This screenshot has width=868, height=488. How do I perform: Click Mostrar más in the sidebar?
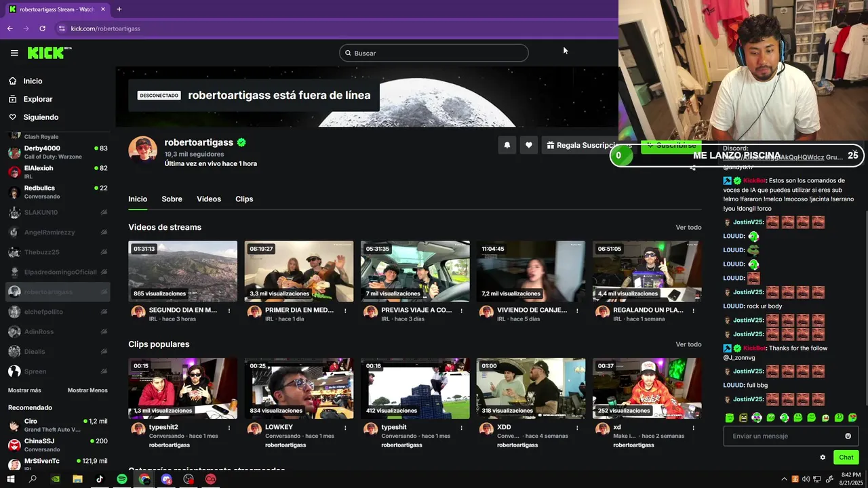pyautogui.click(x=24, y=390)
